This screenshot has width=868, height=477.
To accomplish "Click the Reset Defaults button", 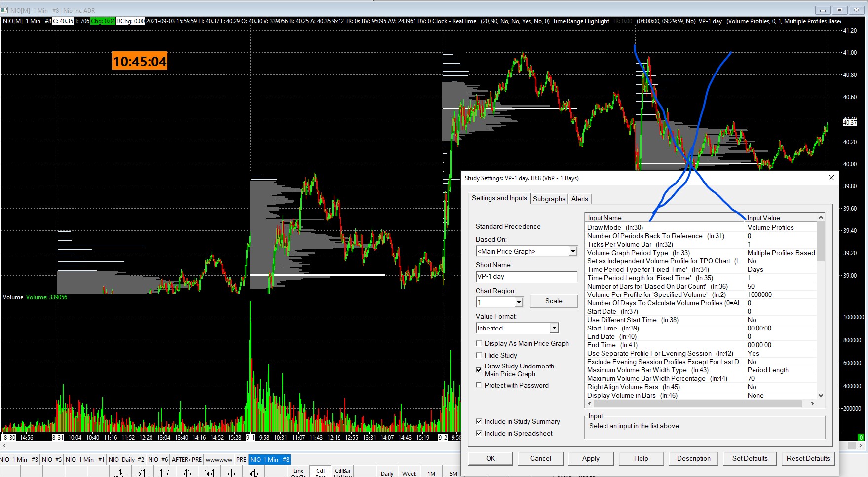I will pyautogui.click(x=808, y=458).
